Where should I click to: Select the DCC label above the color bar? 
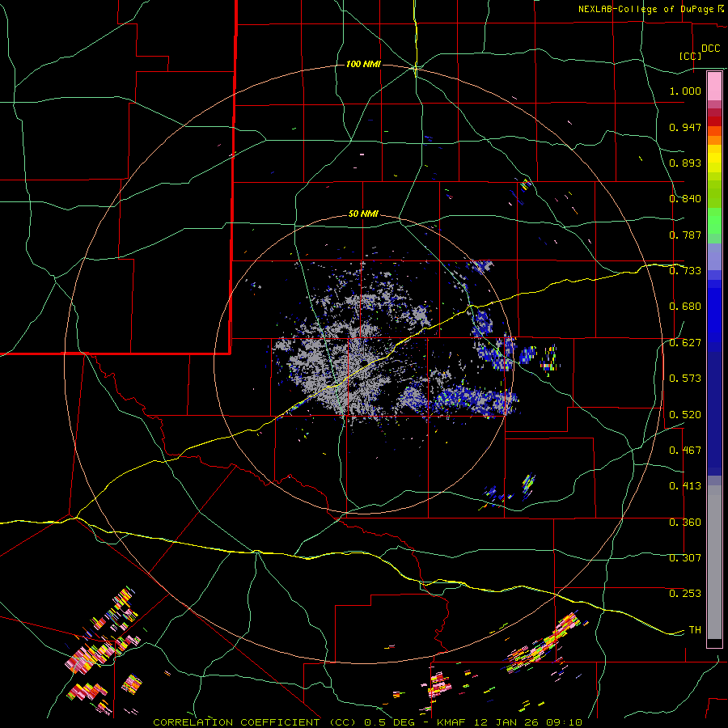click(710, 49)
